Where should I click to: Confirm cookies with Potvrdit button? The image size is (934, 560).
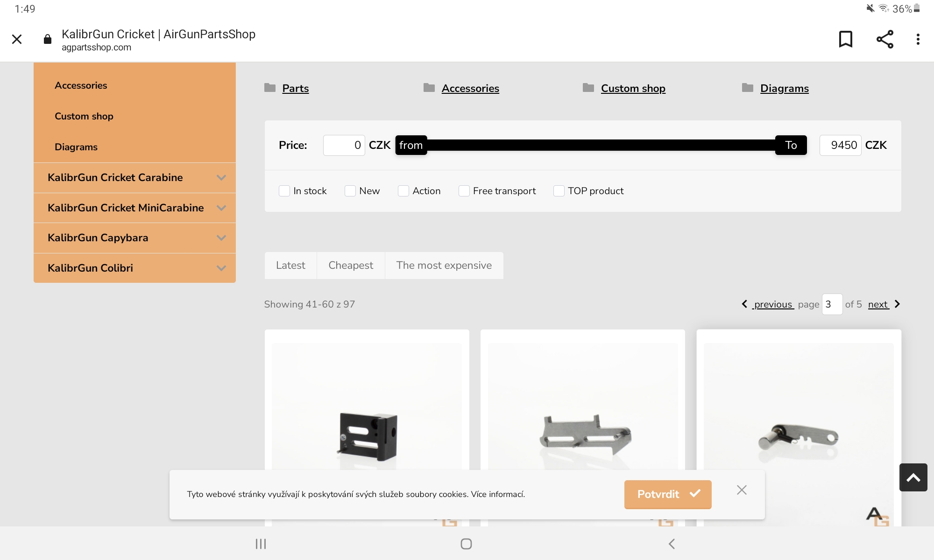click(x=667, y=494)
